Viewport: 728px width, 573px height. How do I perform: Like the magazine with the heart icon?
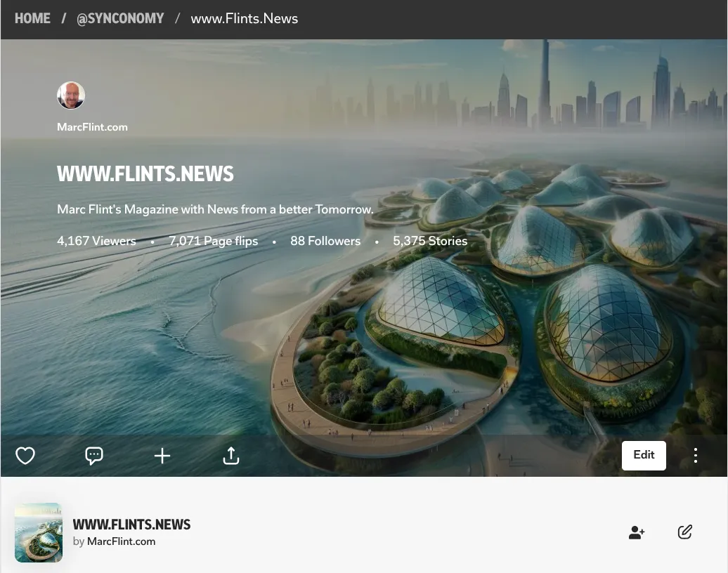(x=25, y=456)
